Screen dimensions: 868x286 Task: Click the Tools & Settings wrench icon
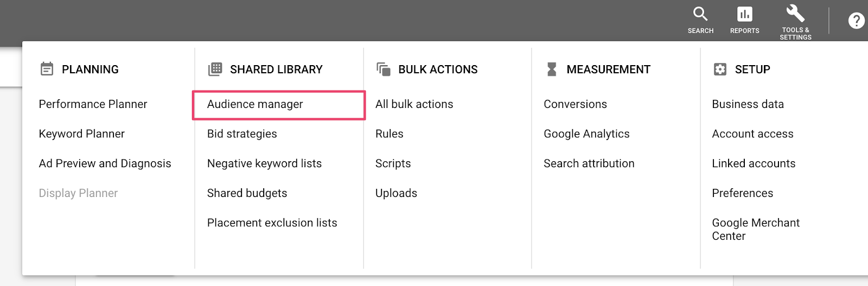click(795, 13)
